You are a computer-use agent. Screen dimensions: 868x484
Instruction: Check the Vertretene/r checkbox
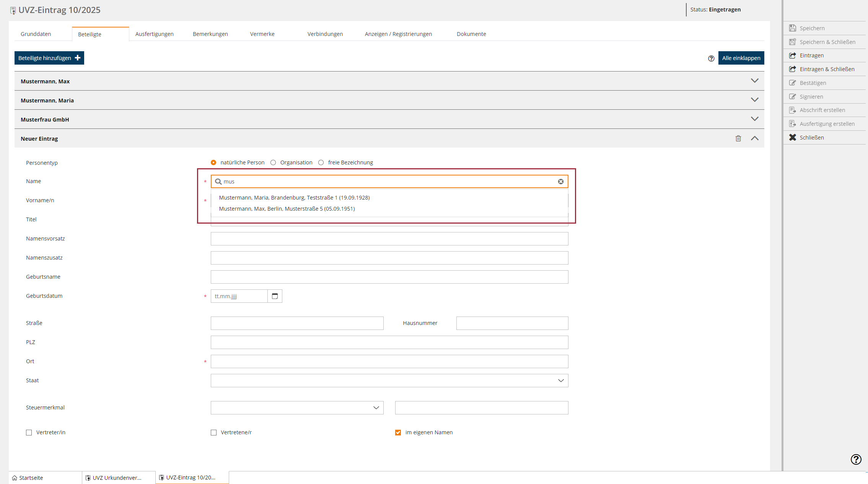pos(213,432)
